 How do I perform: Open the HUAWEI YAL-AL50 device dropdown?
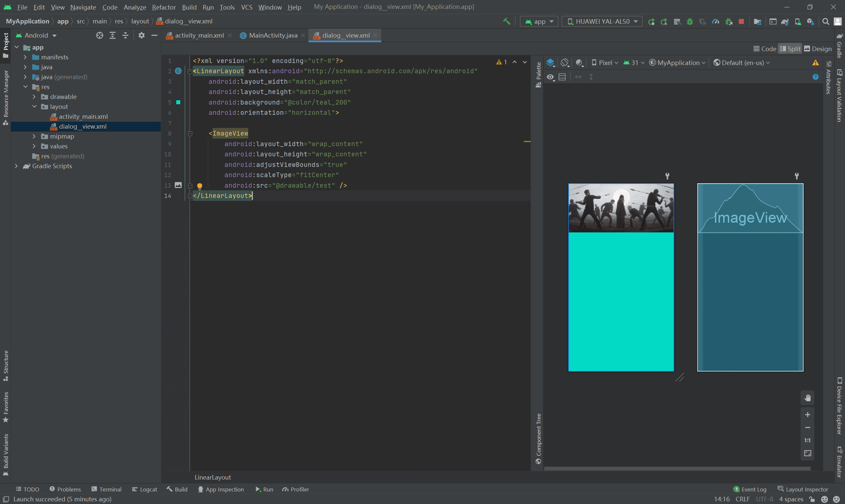coord(602,21)
